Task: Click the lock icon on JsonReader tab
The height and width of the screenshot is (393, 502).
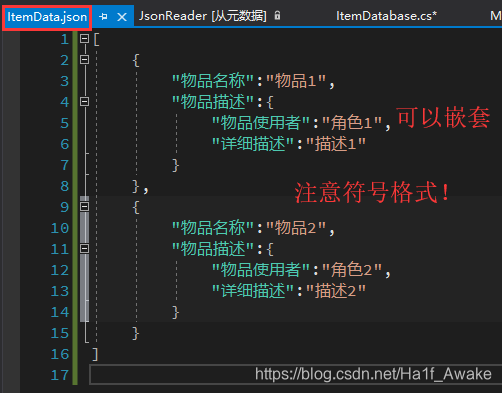Action: pyautogui.click(x=277, y=15)
